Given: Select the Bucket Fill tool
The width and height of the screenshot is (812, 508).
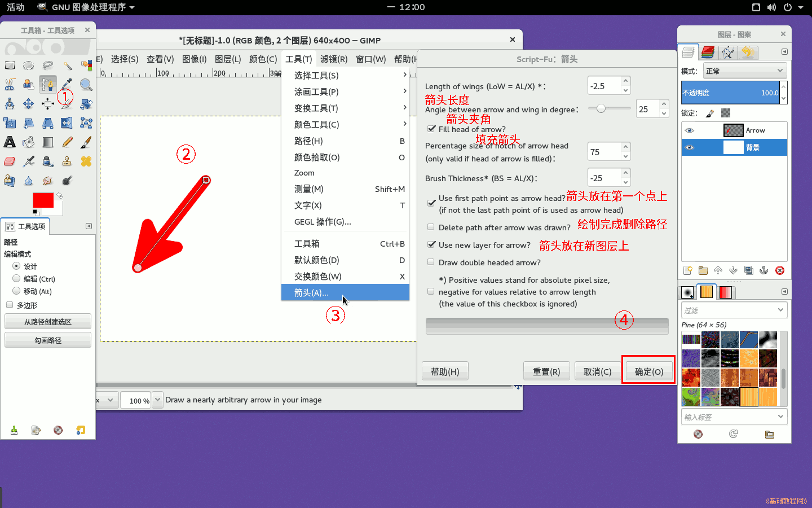Looking at the screenshot, I should click(29, 142).
